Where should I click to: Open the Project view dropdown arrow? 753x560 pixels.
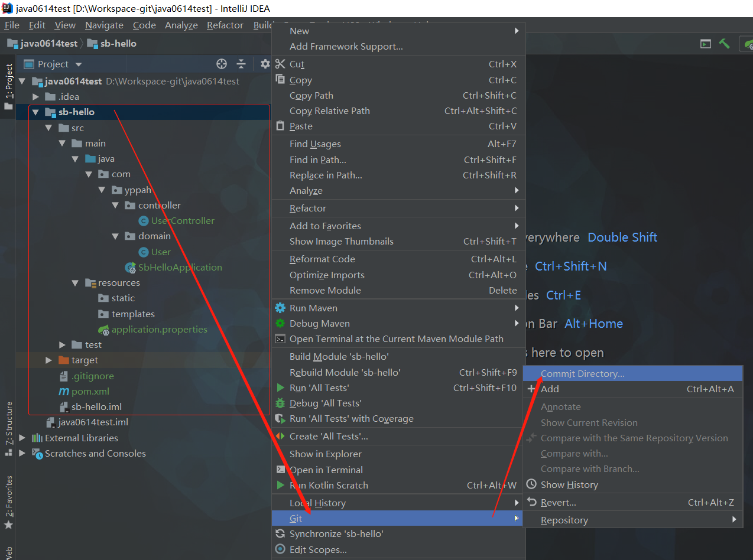click(x=79, y=64)
